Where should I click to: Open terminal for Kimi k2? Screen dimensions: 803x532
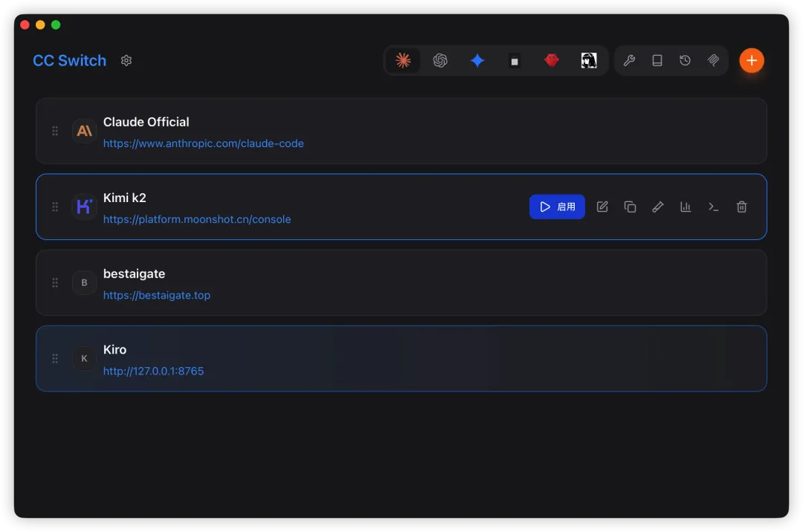[x=713, y=207]
